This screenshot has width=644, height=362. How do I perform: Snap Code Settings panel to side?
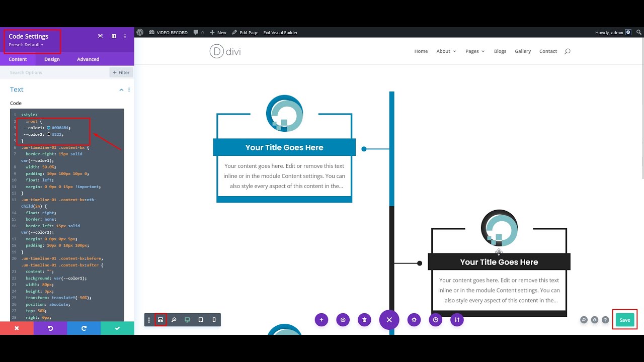[x=114, y=36]
